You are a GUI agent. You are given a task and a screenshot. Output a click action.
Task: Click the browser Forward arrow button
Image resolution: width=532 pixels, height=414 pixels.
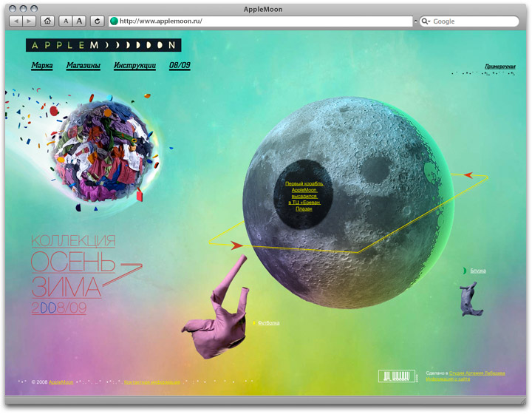click(29, 21)
